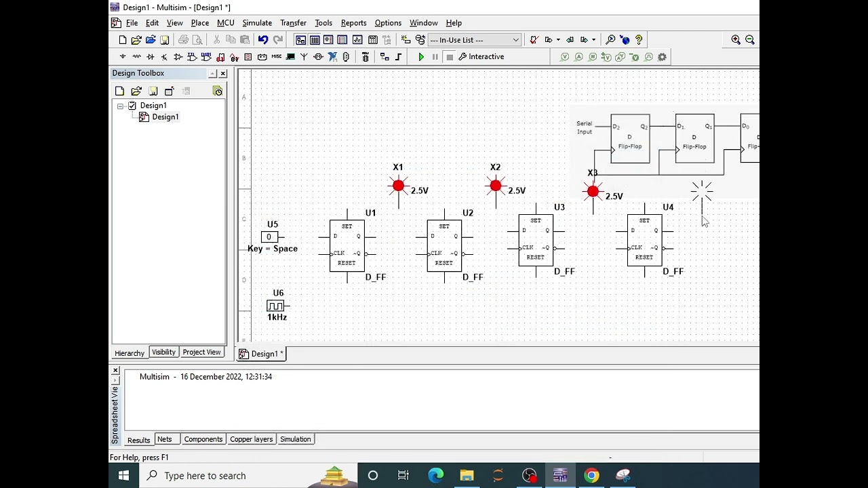Click the Save disk icon

tap(164, 40)
